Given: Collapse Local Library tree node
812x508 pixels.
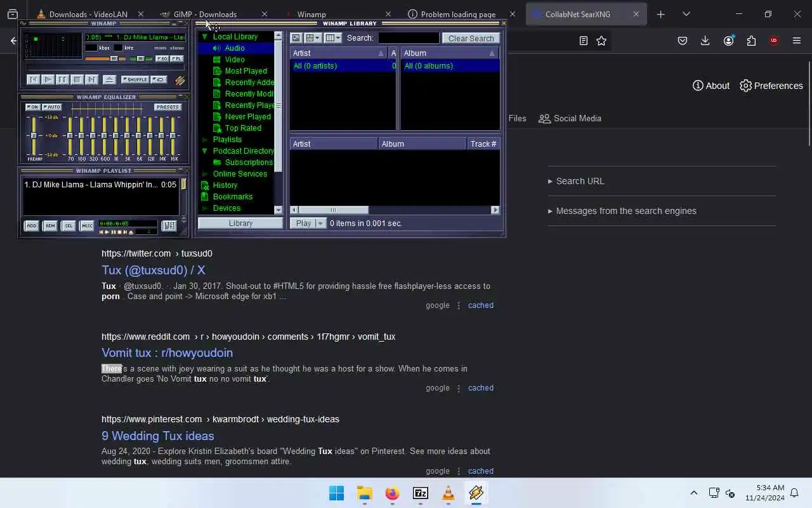Looking at the screenshot, I should coord(205,37).
